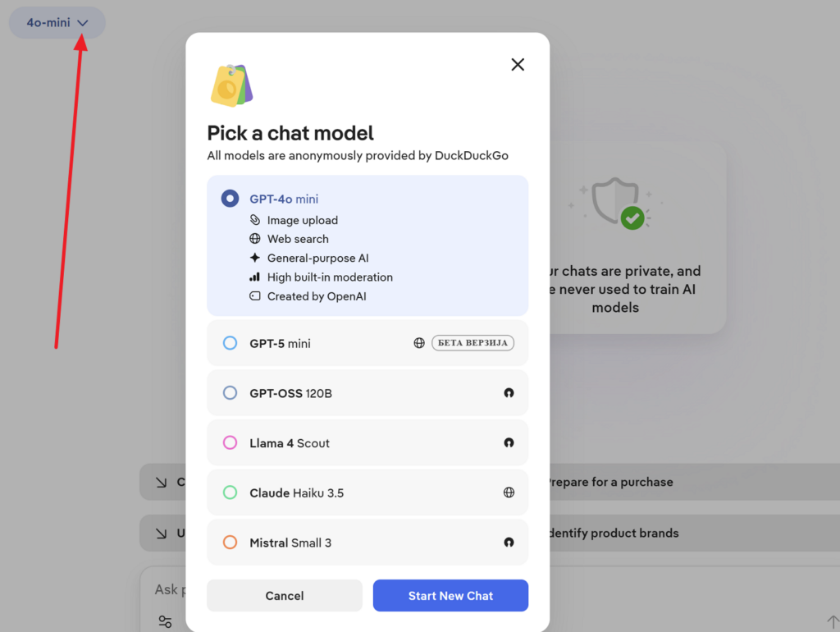Viewport: 840px width, 632px height.
Task: Click the shield checkmark privacy icon
Action: coord(616,203)
